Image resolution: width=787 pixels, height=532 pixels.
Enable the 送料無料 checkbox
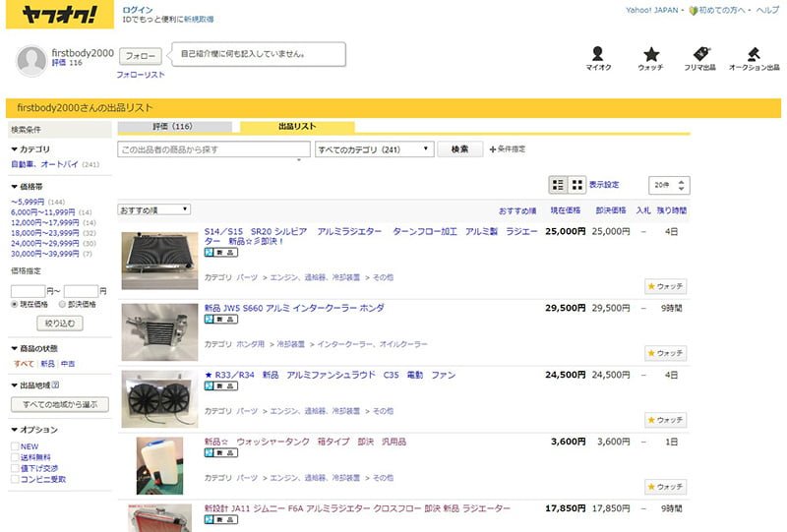click(15, 457)
